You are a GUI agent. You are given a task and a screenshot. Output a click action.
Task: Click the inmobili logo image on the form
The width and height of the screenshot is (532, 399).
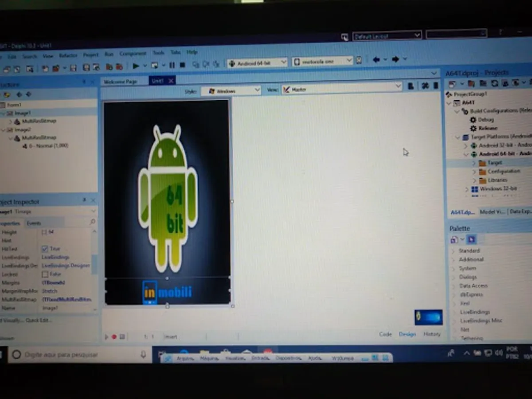pyautogui.click(x=167, y=292)
